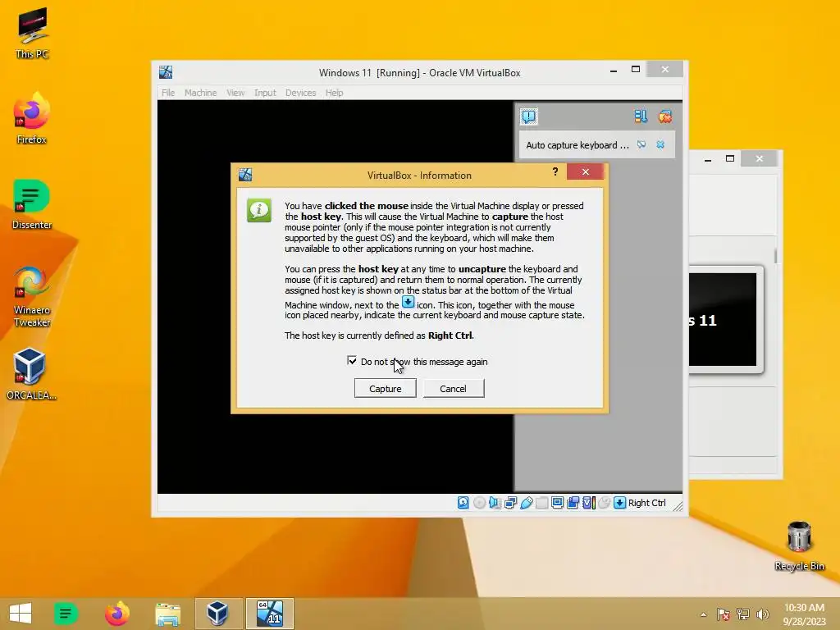Show hidden system tray icons arrow

(x=703, y=614)
